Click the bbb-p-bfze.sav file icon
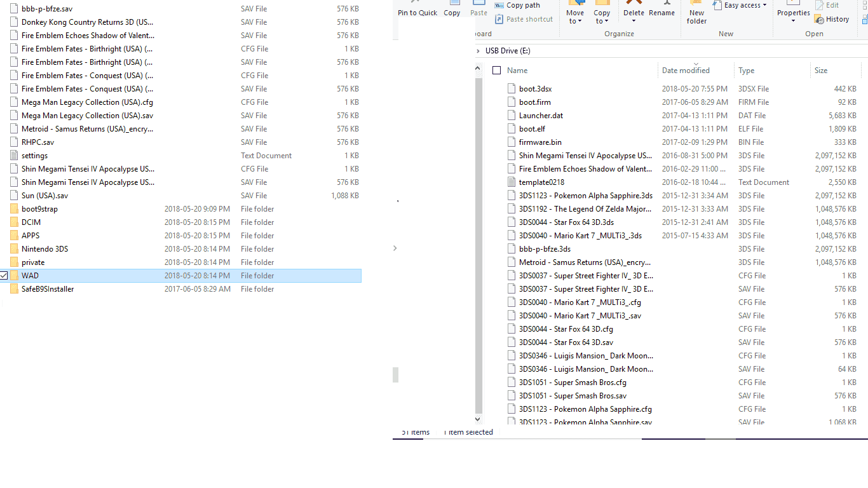The height and width of the screenshot is (488, 868). point(15,9)
